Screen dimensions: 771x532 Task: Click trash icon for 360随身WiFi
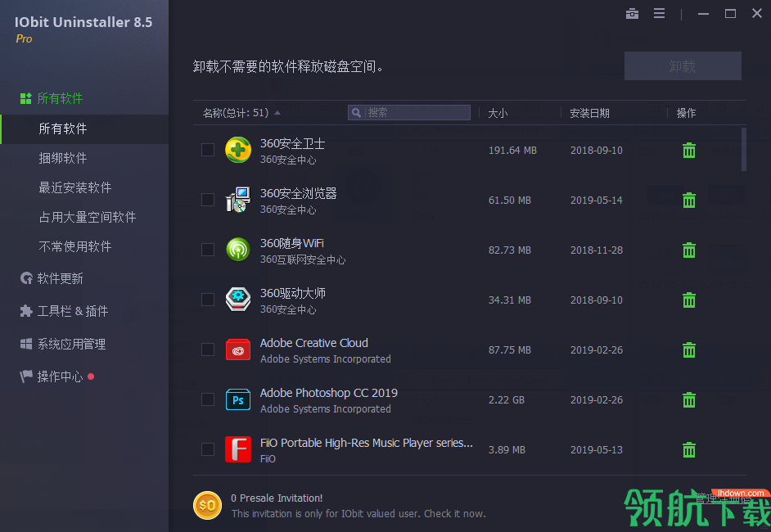coord(689,250)
